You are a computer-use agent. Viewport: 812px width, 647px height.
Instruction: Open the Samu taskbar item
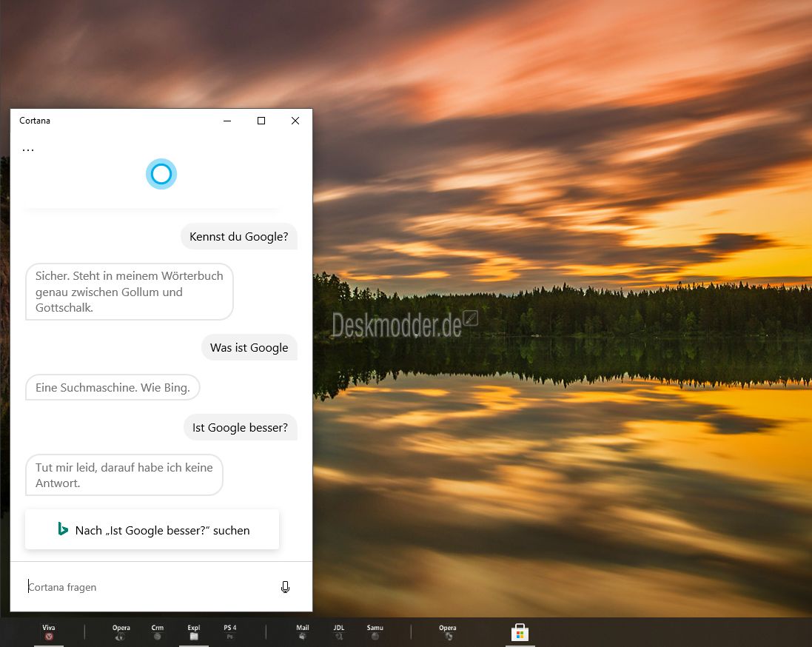375,632
